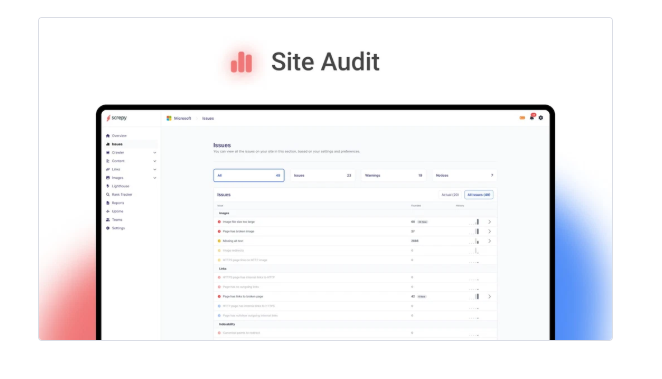Expand the Content menu chevron

tap(155, 161)
